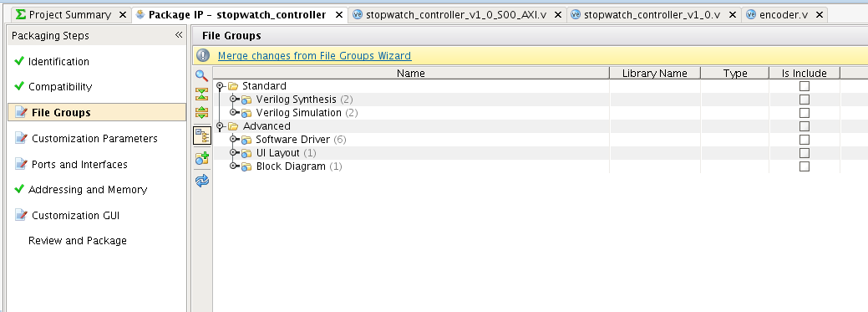Click the Expand All toolbar icon
Screen dimensions: 868x312
point(202,112)
